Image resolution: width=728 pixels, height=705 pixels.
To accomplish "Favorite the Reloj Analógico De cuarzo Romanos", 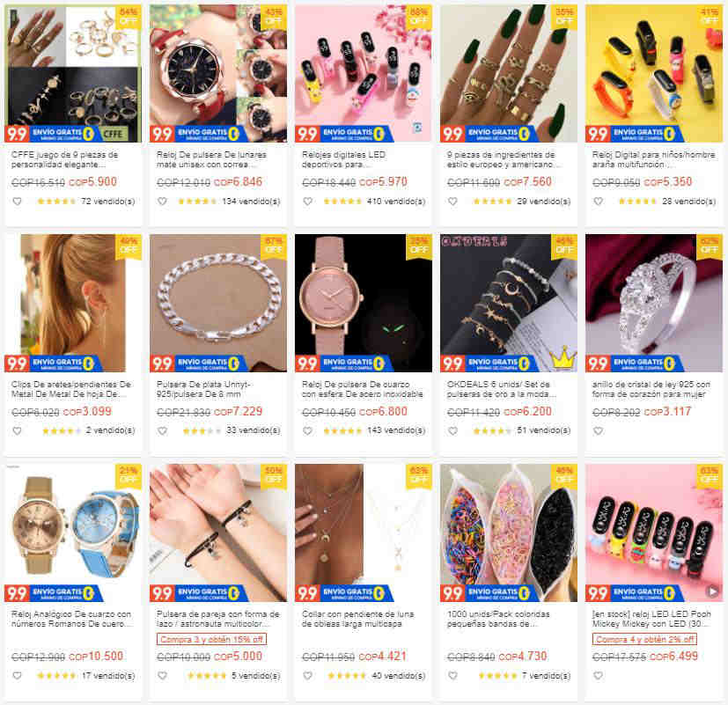I will point(18,676).
